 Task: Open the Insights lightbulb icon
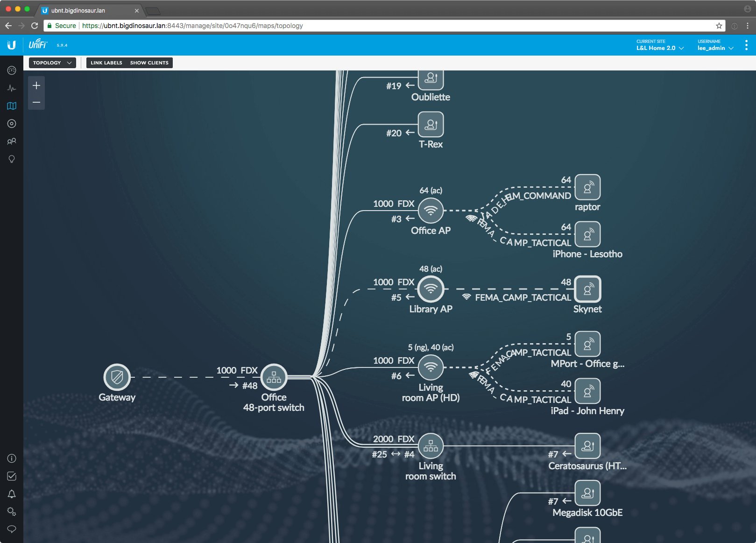[12, 159]
